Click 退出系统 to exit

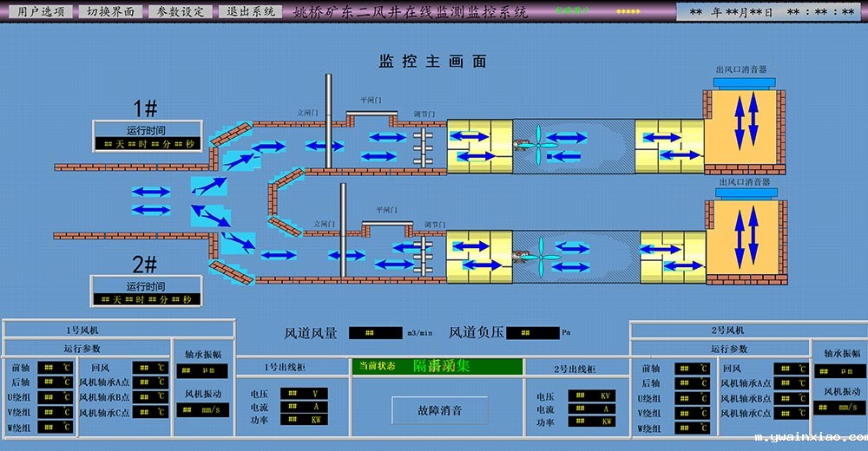click(251, 12)
